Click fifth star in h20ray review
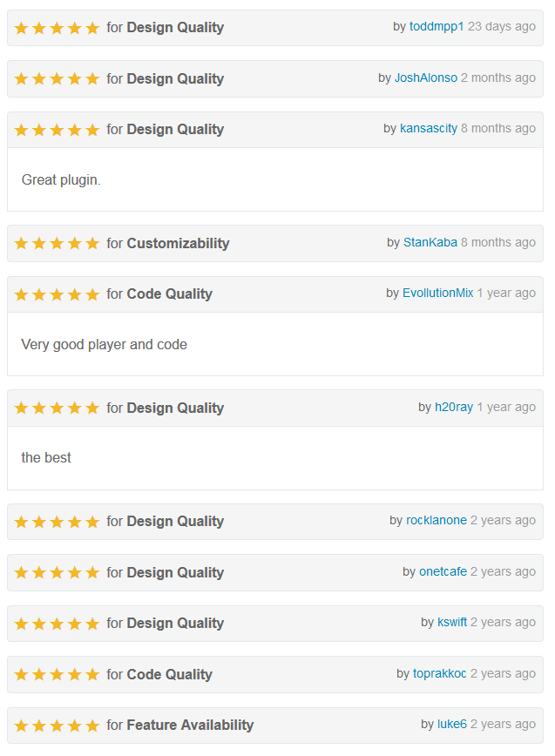 point(92,408)
